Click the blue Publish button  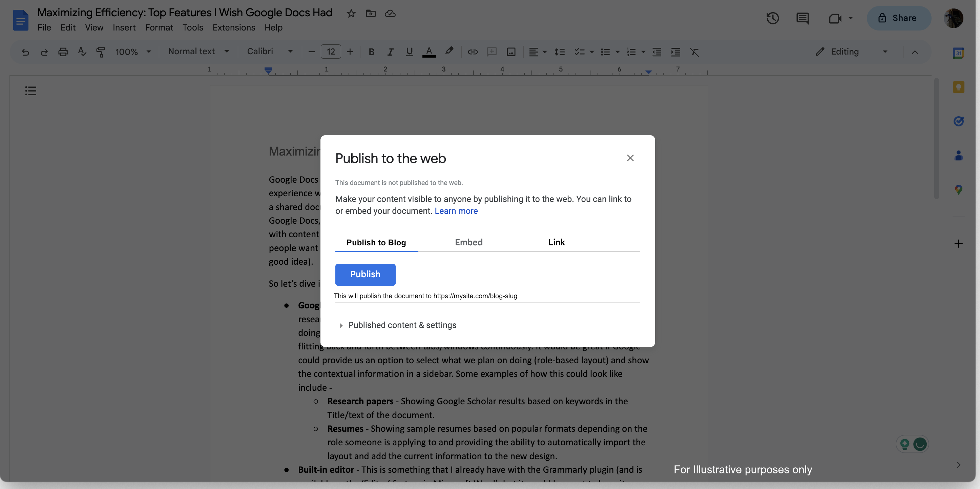[365, 274]
